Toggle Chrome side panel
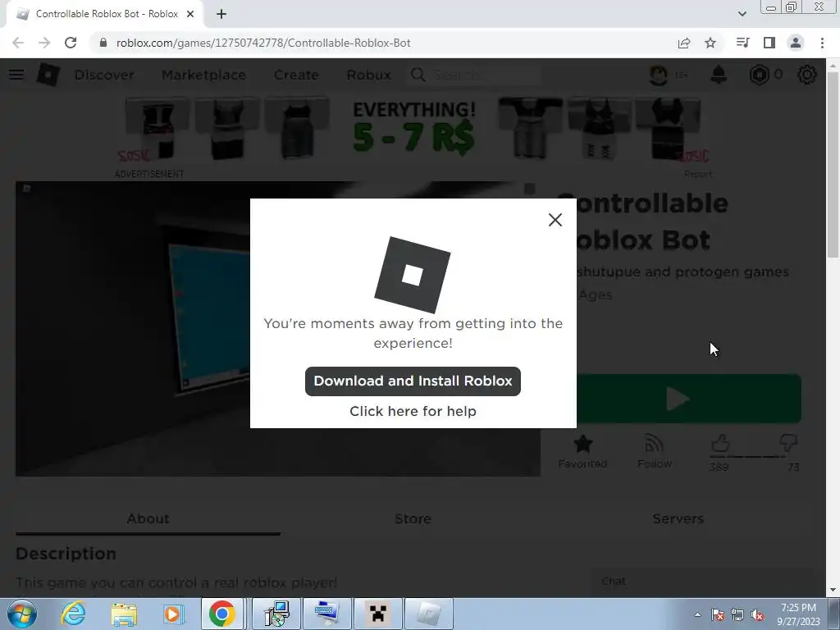 (x=769, y=43)
